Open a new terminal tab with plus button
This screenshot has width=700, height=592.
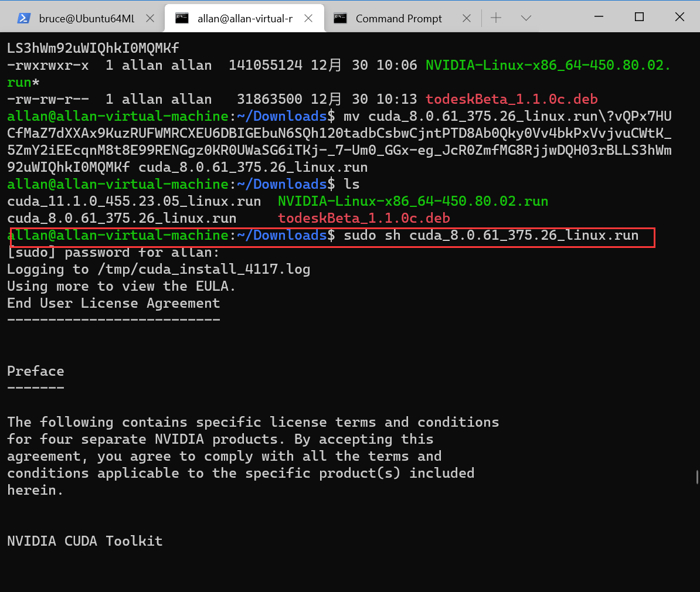(496, 18)
